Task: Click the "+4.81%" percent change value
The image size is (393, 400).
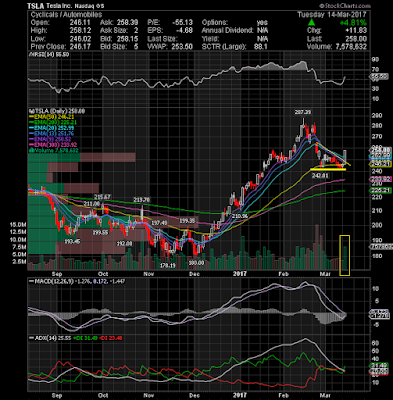Action: 353,23
